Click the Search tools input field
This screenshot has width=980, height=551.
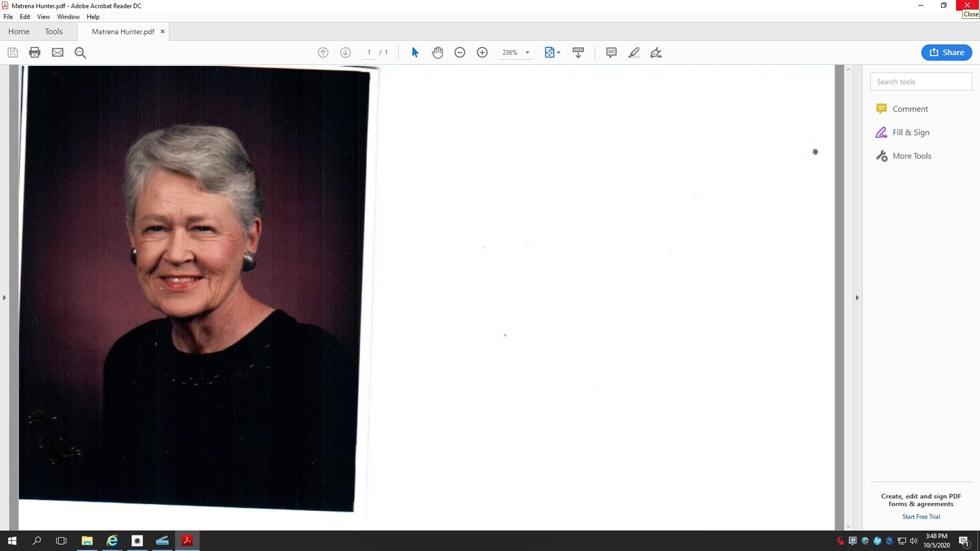pos(921,81)
